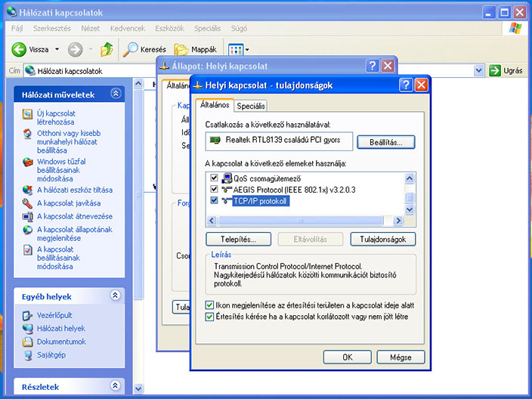Open the Cím address bar dropdown
This screenshot has width=532, height=399.
(478, 71)
